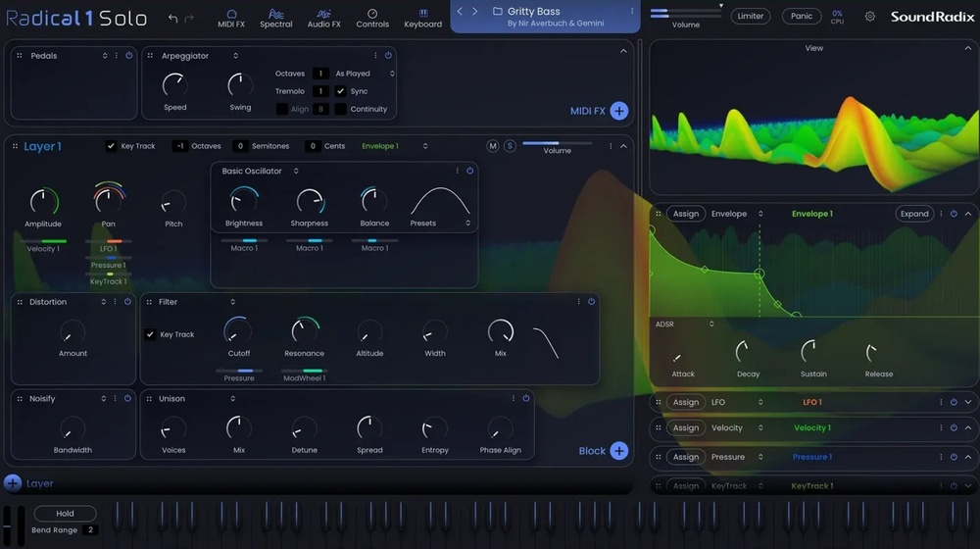
Task: Open Arpeggiator type selector arrows
Action: [x=235, y=56]
